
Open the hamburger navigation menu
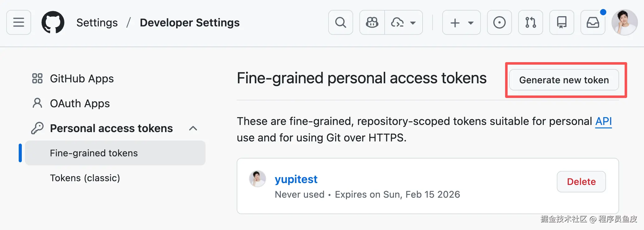click(x=19, y=22)
